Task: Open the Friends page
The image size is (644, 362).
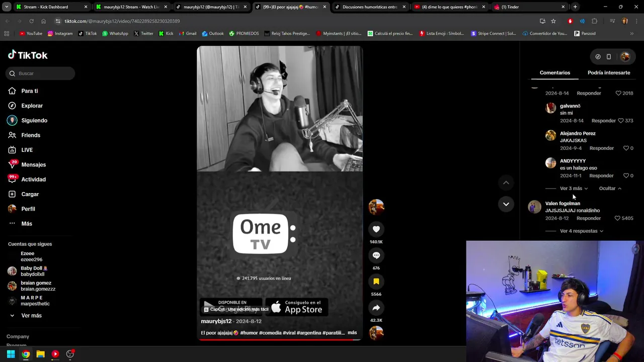Action: coord(24,135)
